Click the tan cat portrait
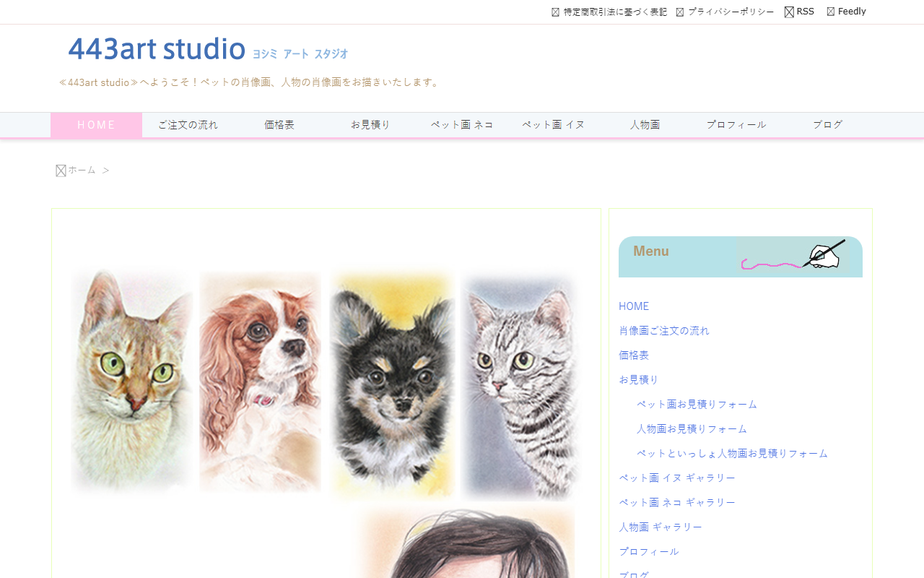 pyautogui.click(x=132, y=381)
